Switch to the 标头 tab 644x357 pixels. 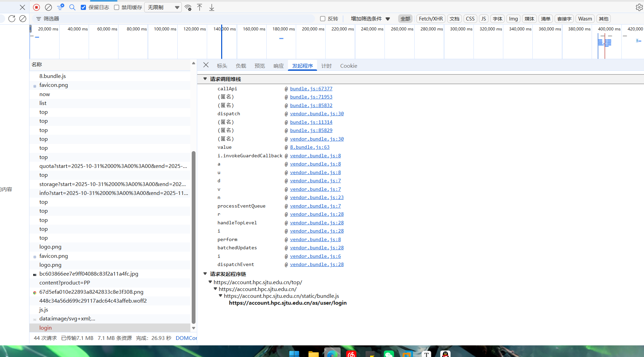tap(222, 66)
